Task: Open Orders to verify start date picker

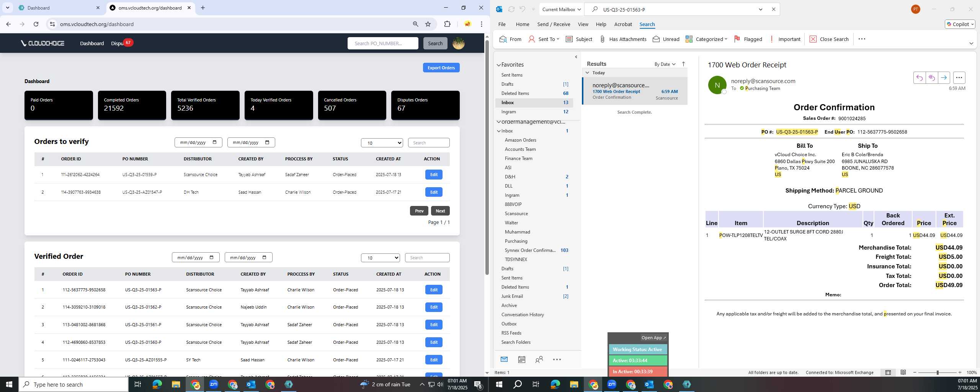Action: pyautogui.click(x=214, y=142)
